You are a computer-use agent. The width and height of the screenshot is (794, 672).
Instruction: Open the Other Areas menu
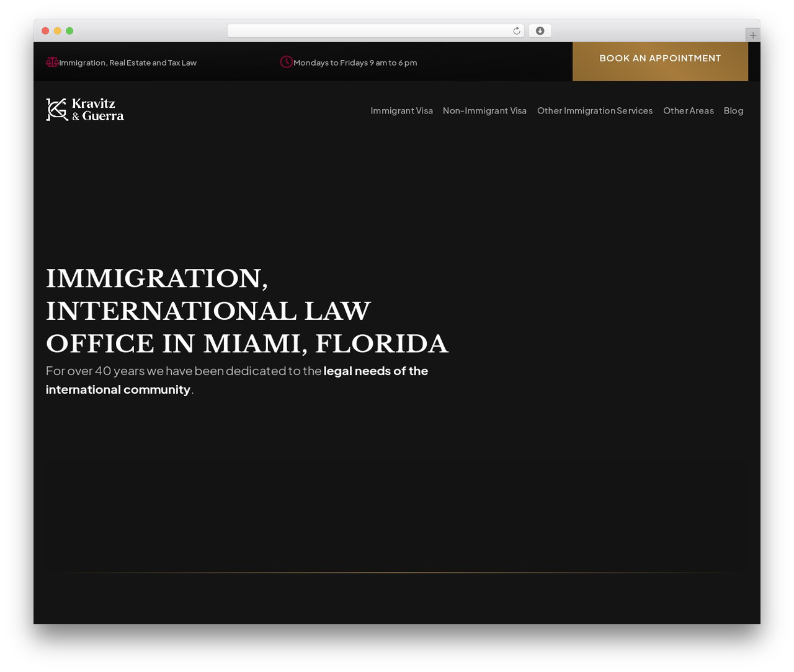click(x=689, y=111)
